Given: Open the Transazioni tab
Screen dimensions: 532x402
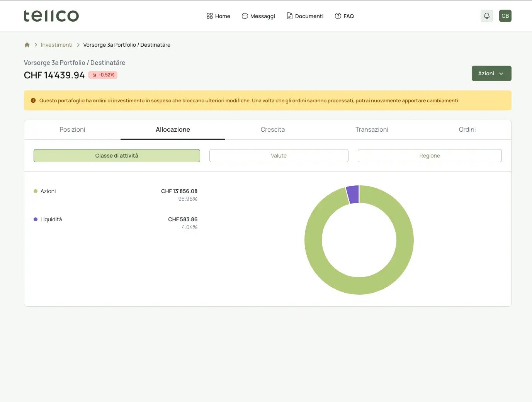Looking at the screenshot, I should click(x=372, y=130).
